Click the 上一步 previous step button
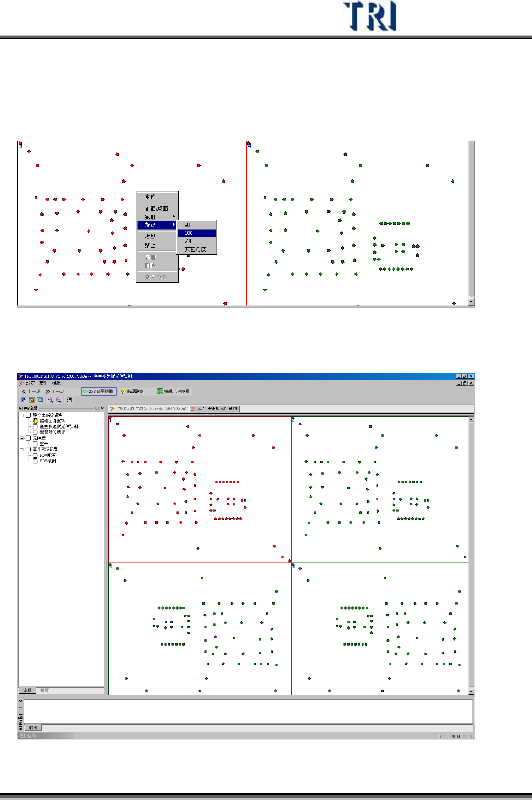 pos(31,391)
